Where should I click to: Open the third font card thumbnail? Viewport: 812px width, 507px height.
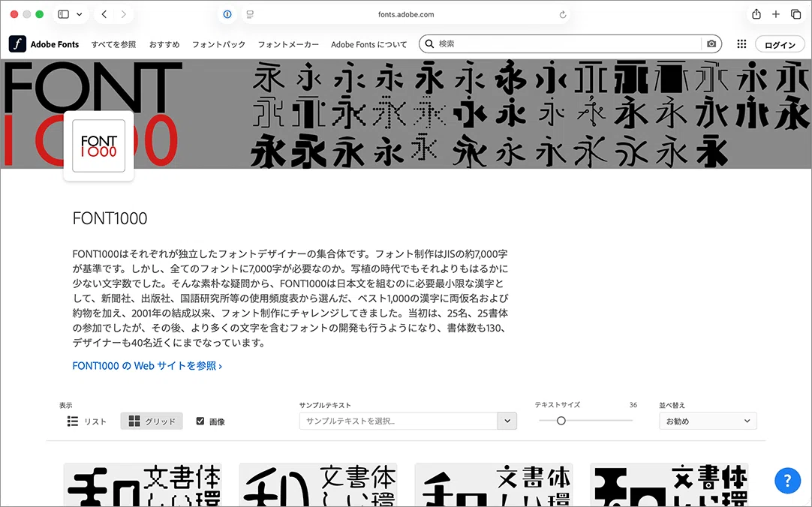click(494, 485)
